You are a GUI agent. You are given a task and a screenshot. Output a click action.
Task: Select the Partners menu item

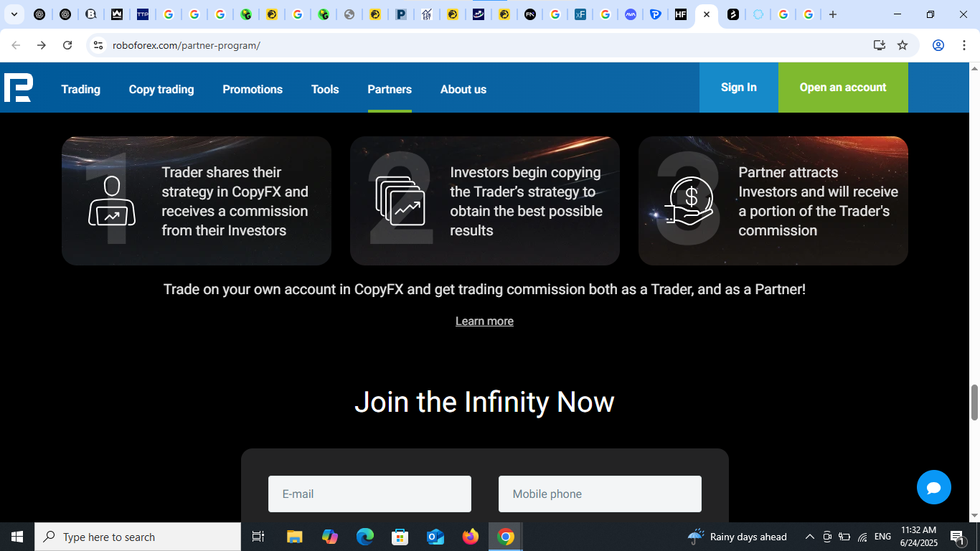390,89
